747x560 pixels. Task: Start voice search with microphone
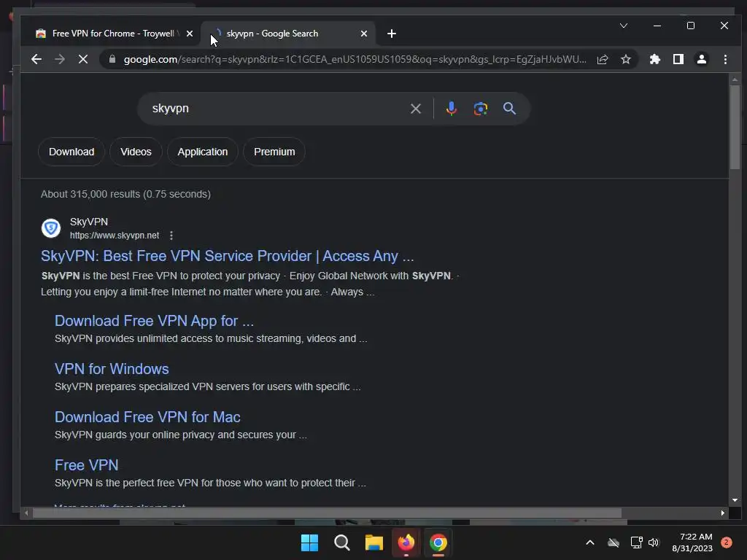tap(451, 109)
